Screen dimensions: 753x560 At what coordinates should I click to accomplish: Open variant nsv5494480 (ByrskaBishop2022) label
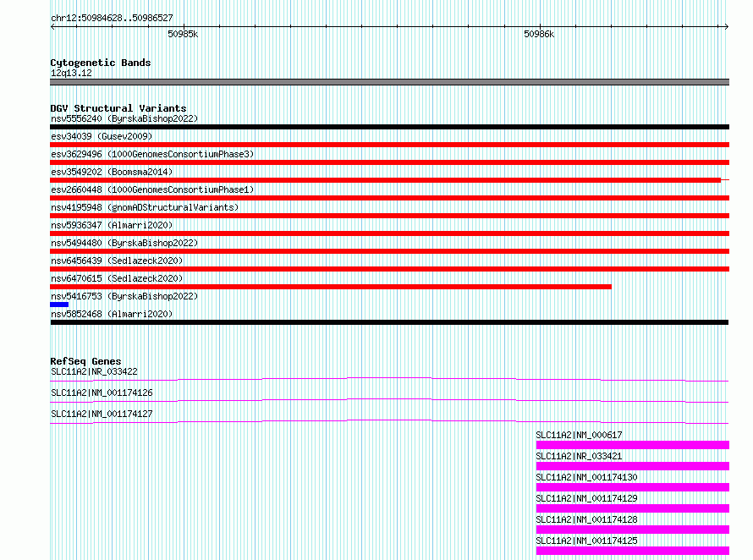pos(124,243)
